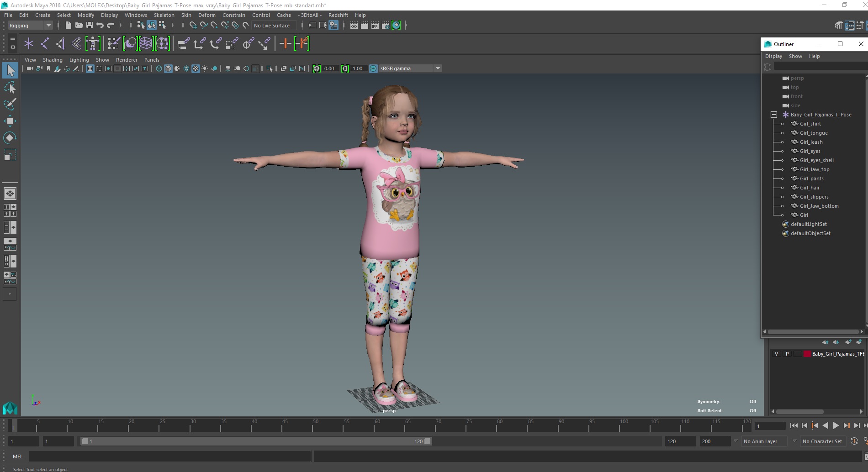Click the parent constraint shelf icon

183,44
